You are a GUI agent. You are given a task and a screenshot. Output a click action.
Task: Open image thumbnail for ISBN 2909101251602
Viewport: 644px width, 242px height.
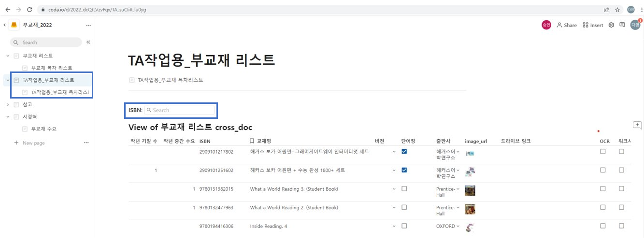pyautogui.click(x=470, y=172)
